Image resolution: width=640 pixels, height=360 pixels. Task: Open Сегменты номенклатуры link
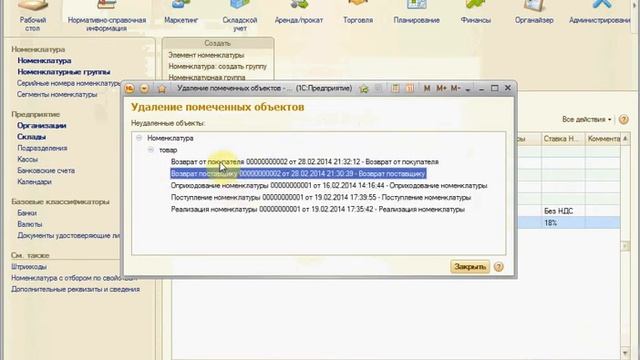pyautogui.click(x=57, y=94)
